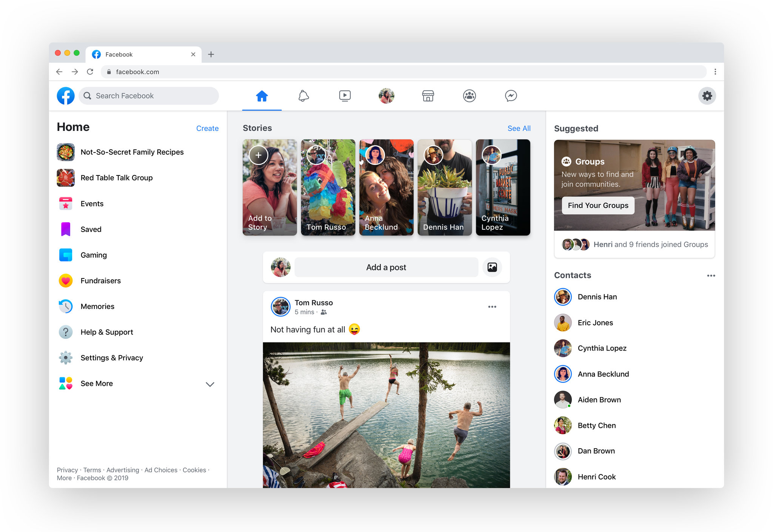This screenshot has height=532, width=773.
Task: Open Saved items in the sidebar
Action: click(x=91, y=229)
